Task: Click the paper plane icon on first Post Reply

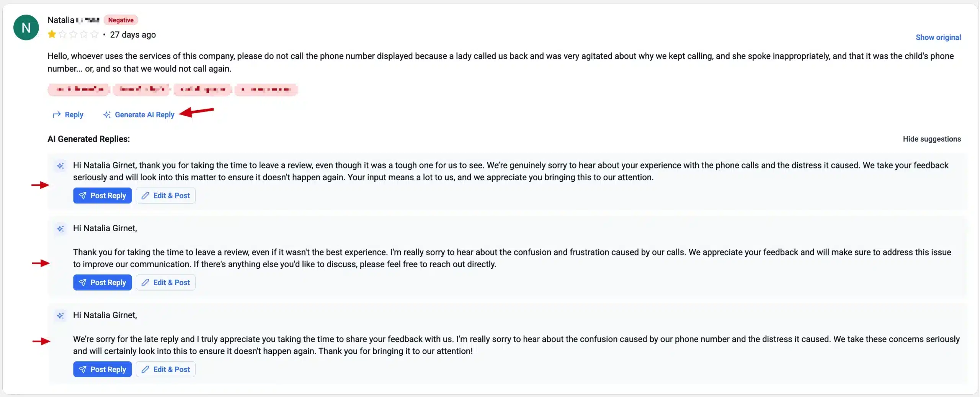Action: 83,196
